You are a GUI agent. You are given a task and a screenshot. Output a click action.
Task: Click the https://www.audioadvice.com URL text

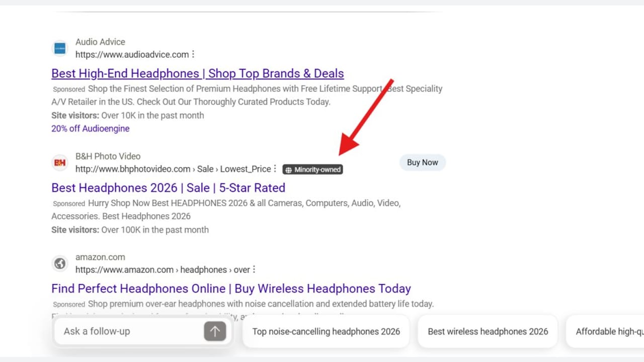coord(132,54)
